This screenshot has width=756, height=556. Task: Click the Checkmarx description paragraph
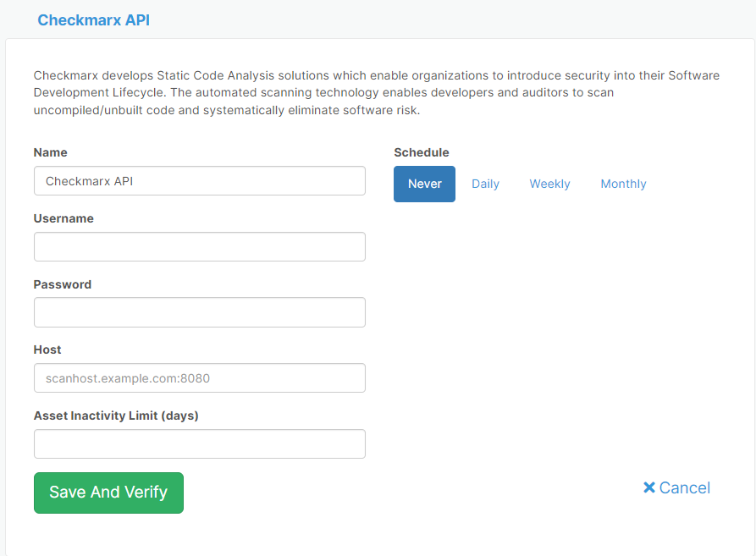377,92
